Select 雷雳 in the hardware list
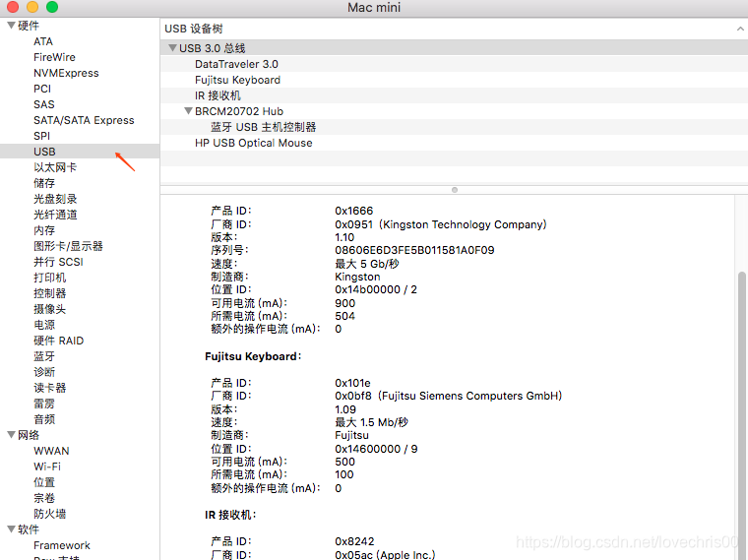 pos(44,404)
